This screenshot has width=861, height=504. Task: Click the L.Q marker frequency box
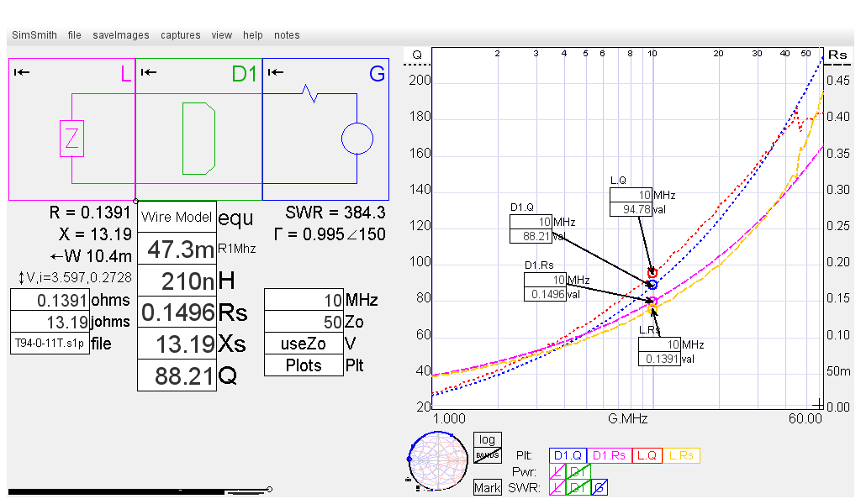[x=631, y=195]
